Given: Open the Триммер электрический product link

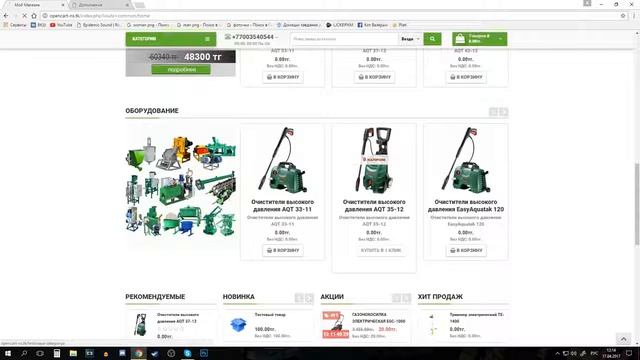Looking at the screenshot, I should point(477,318).
